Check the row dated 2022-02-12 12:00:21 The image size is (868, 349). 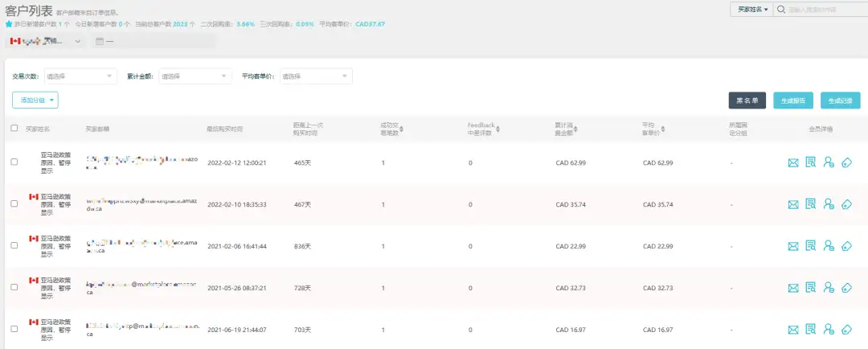pos(14,162)
